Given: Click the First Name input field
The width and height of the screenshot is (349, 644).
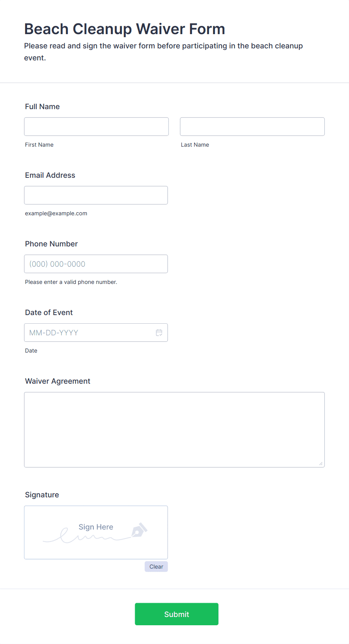Looking at the screenshot, I should 96,126.
